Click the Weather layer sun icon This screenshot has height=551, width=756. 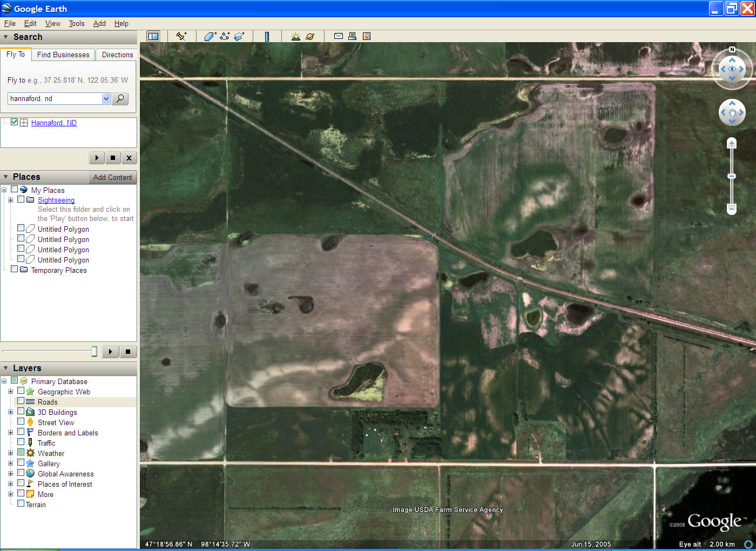coord(30,453)
